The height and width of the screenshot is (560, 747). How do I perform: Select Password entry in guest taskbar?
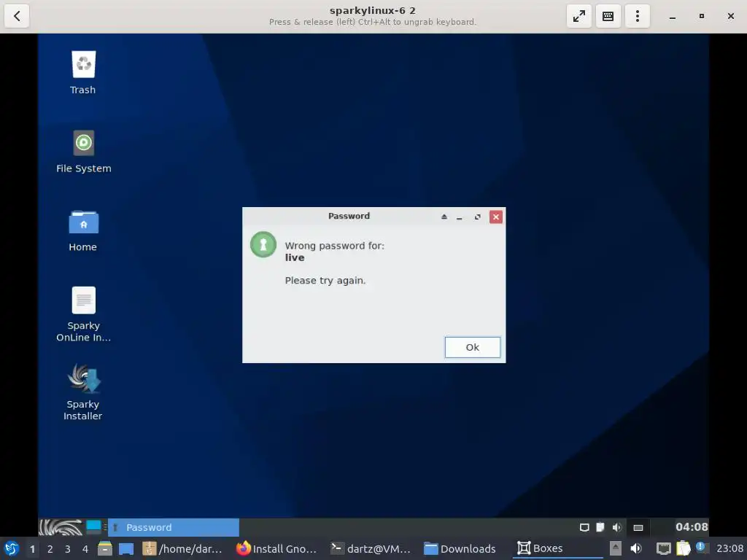pos(174,527)
